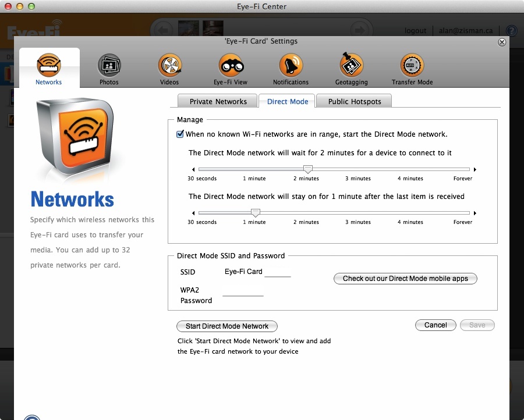Image resolution: width=524 pixels, height=420 pixels.
Task: Open Check out our Direct Mode mobile apps
Action: [405, 279]
